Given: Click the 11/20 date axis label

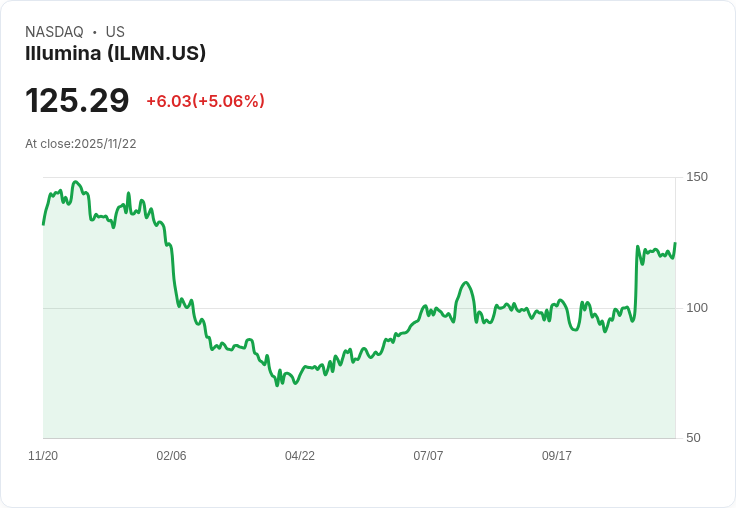Looking at the screenshot, I should point(43,456).
